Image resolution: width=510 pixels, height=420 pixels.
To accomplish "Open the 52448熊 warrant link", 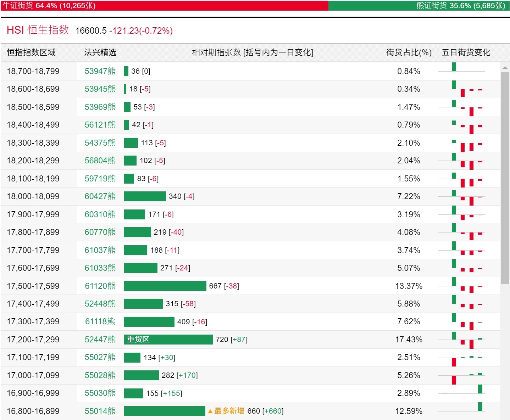I will [x=100, y=304].
